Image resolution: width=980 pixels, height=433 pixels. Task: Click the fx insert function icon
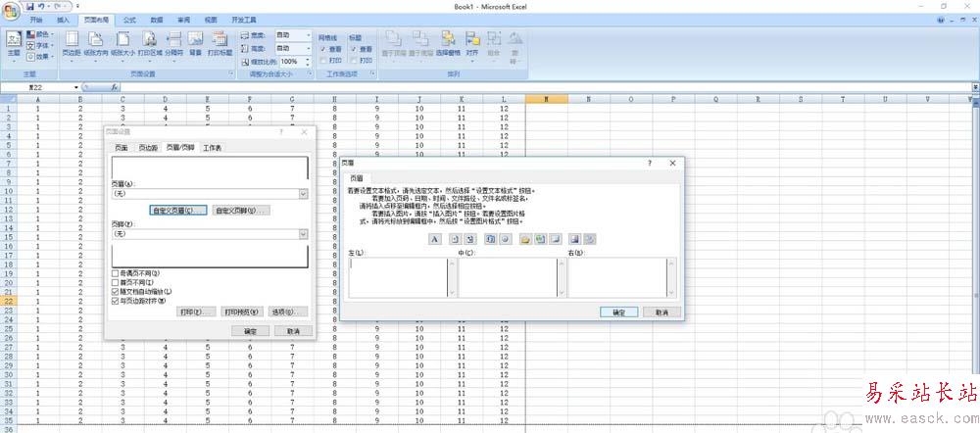click(115, 87)
